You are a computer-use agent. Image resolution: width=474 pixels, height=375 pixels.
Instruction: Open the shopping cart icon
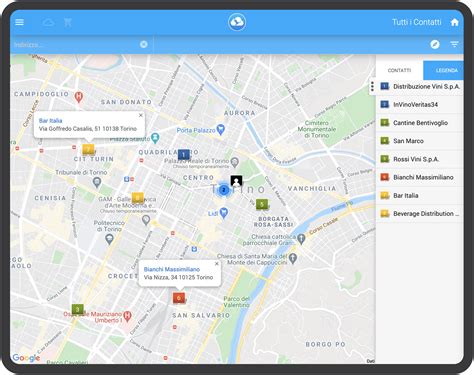pos(68,22)
